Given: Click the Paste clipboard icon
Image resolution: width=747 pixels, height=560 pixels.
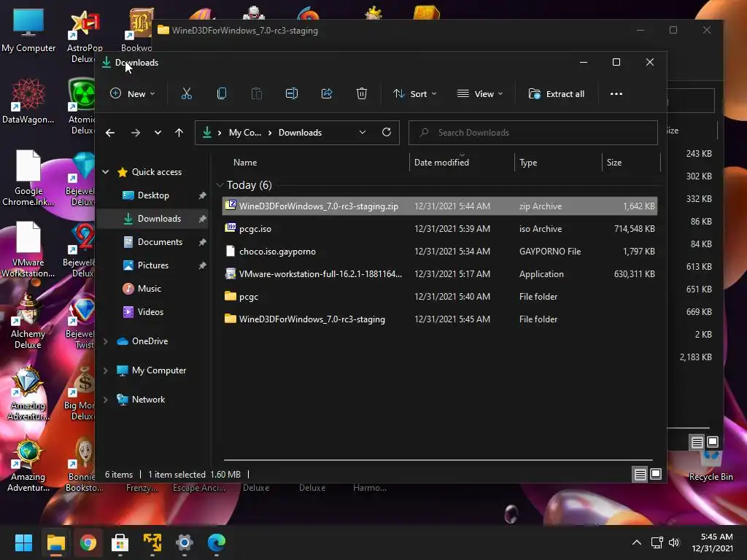Looking at the screenshot, I should click(256, 94).
